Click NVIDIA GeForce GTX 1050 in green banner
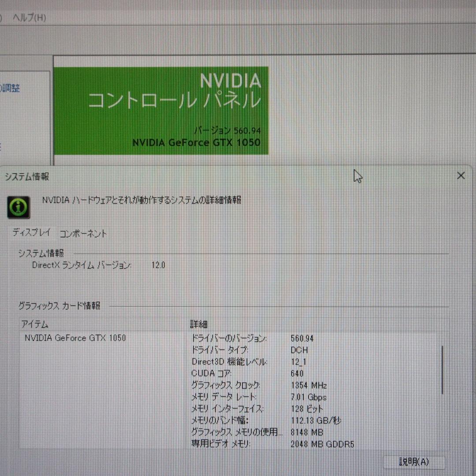Viewport: 476px width, 476px height. point(197,142)
